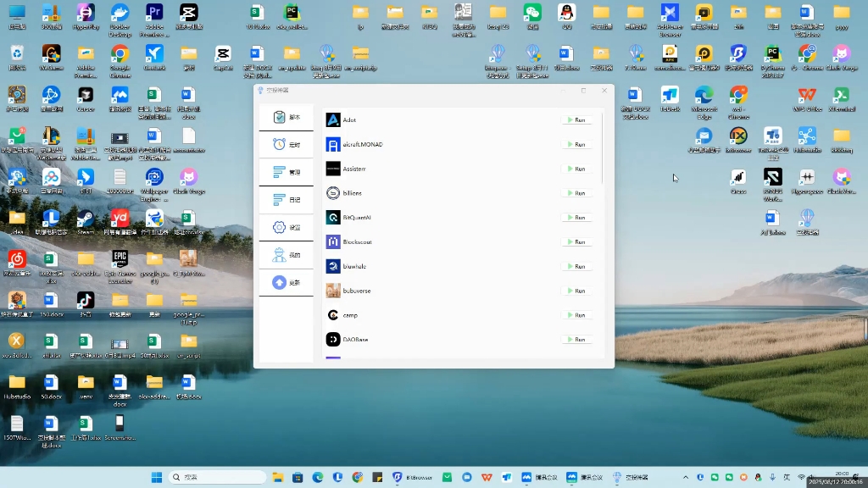Screen dimensions: 868x488
Task: Select the Steam desktop shortcut
Action: click(86, 222)
